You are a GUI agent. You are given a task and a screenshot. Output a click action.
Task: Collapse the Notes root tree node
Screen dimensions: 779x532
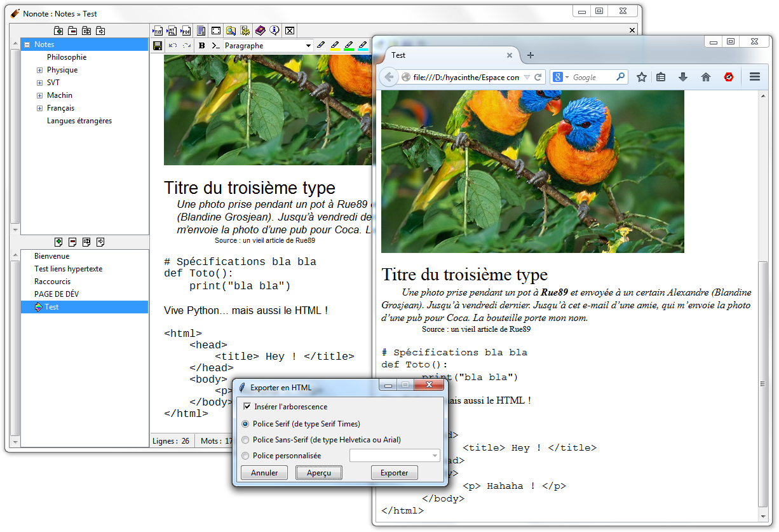coord(27,44)
